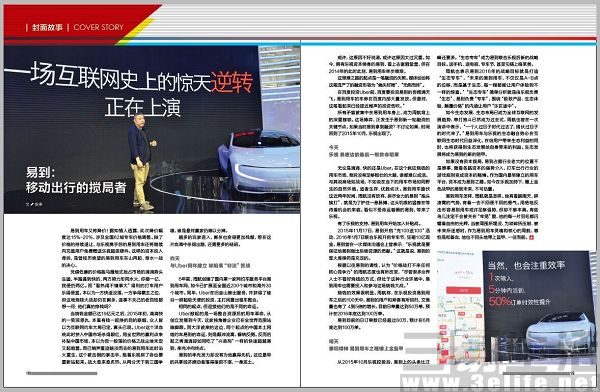Click the red button in map screenshot

(x=463, y=290)
